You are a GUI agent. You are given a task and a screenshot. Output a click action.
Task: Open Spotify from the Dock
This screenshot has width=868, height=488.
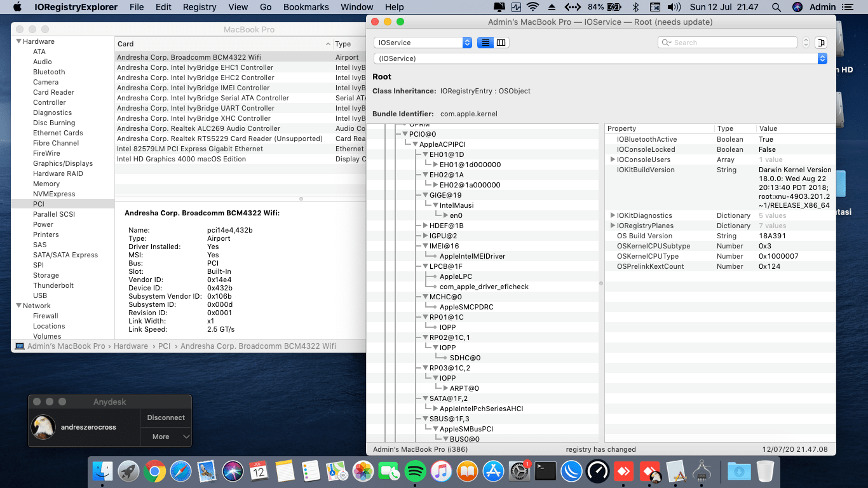pyautogui.click(x=415, y=471)
